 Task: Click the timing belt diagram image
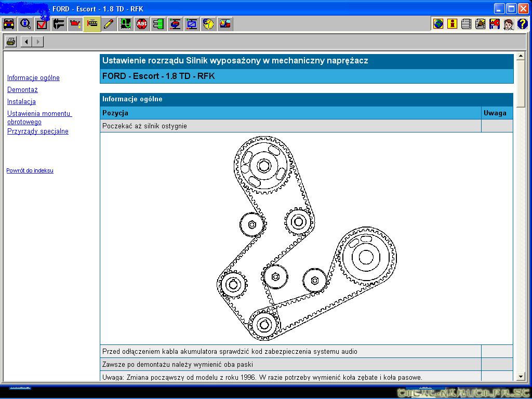pyautogui.click(x=306, y=238)
